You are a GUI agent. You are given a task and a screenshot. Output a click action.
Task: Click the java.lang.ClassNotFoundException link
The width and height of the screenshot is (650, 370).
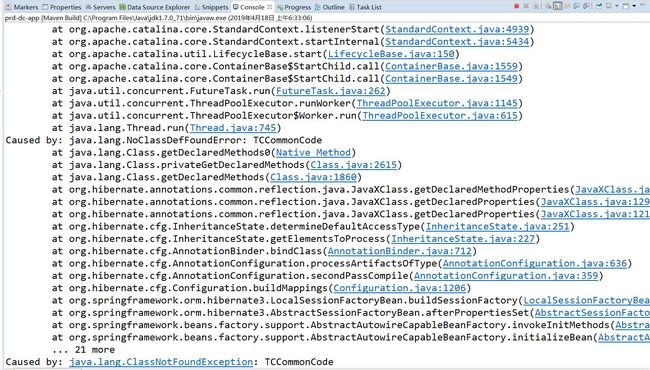tap(161, 362)
